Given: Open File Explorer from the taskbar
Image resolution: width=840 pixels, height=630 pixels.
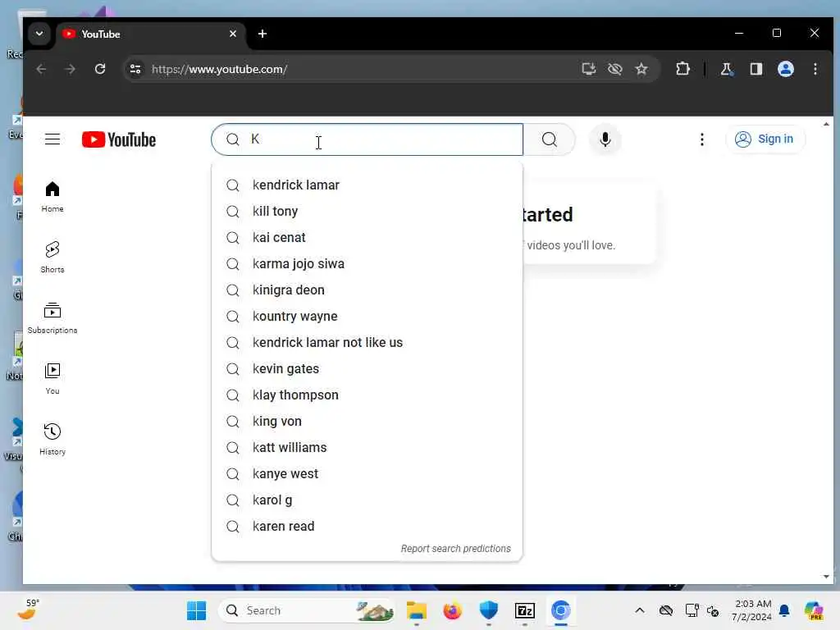Looking at the screenshot, I should point(416,610).
